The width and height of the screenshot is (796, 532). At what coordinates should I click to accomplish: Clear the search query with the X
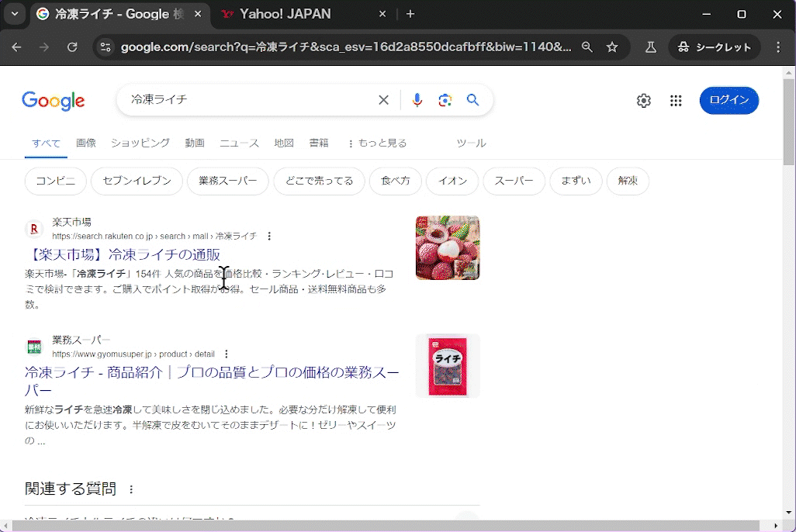[x=384, y=100]
